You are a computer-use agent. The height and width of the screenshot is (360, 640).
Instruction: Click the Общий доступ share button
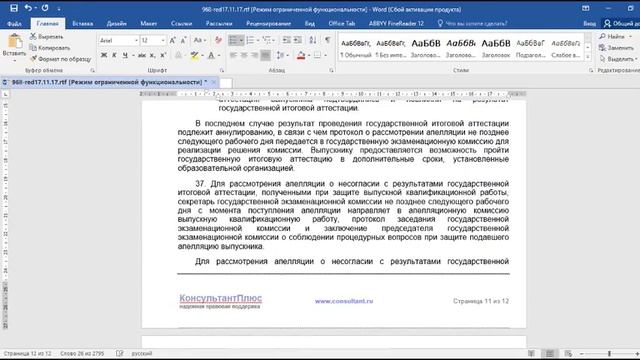point(622,24)
